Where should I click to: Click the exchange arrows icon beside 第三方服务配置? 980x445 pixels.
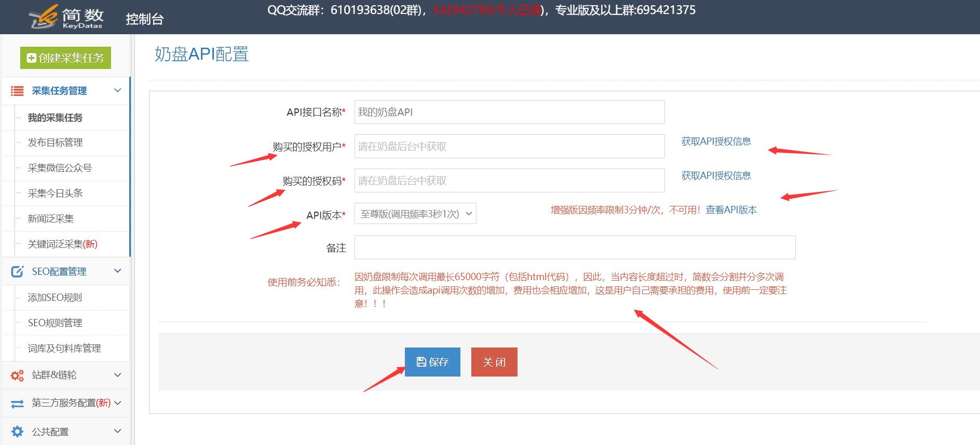[x=17, y=404]
